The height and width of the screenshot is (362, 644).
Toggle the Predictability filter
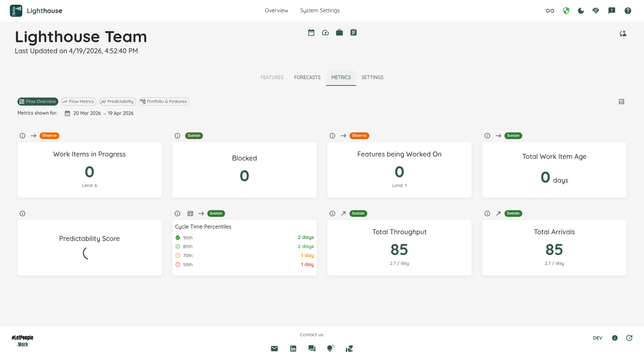click(117, 101)
